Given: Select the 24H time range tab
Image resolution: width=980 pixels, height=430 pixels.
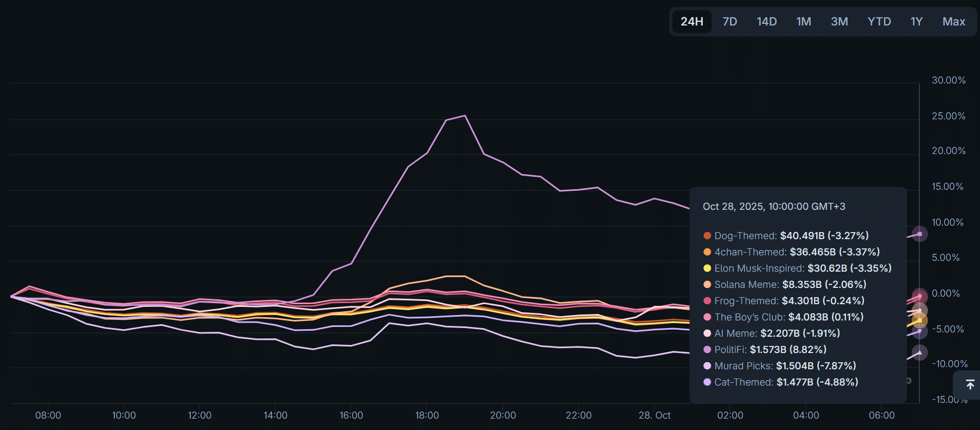Looking at the screenshot, I should [x=691, y=22].
